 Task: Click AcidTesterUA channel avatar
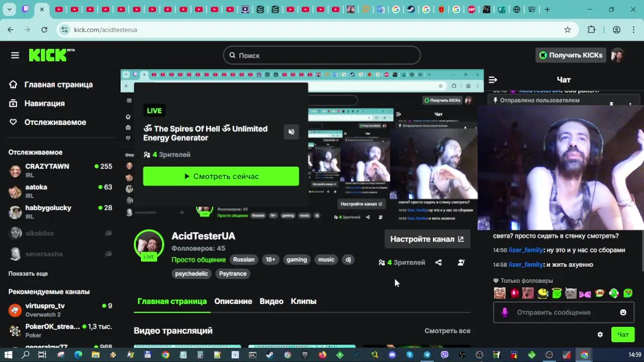[149, 245]
